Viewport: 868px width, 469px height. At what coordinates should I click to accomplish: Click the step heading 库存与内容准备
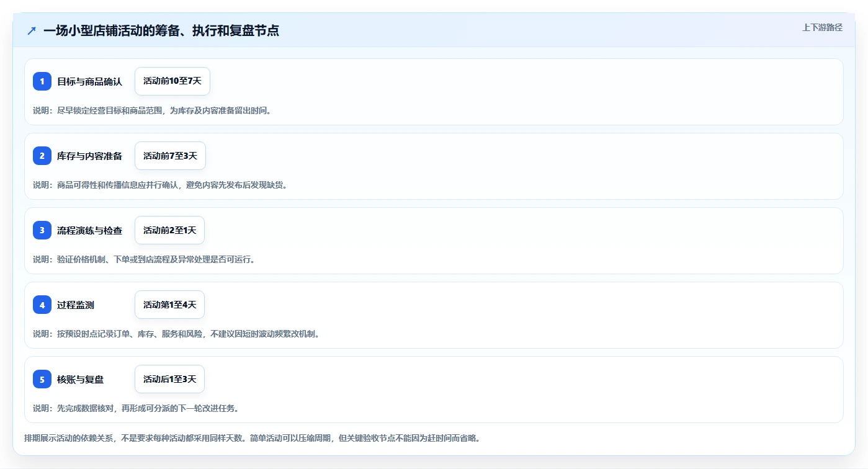click(x=89, y=156)
